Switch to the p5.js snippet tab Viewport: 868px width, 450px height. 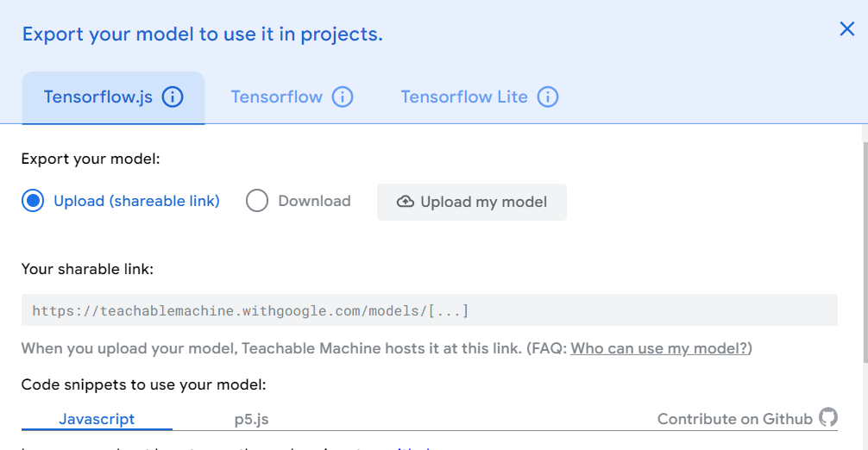(x=251, y=419)
